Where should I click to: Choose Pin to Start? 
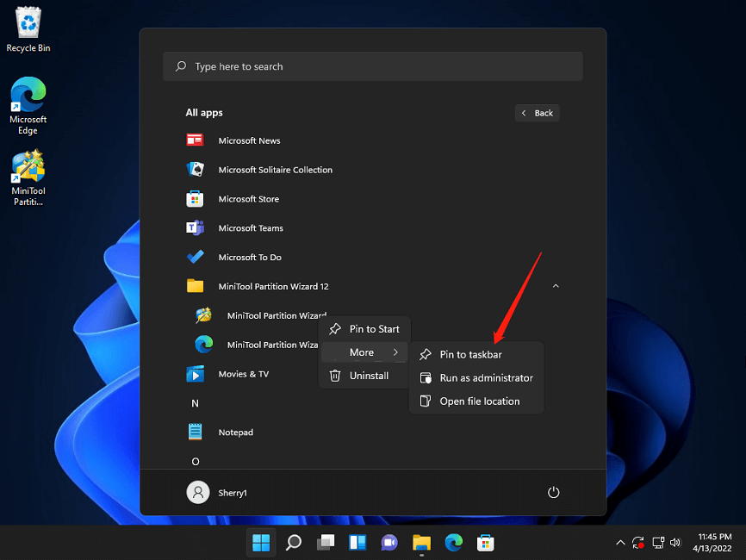(x=364, y=329)
